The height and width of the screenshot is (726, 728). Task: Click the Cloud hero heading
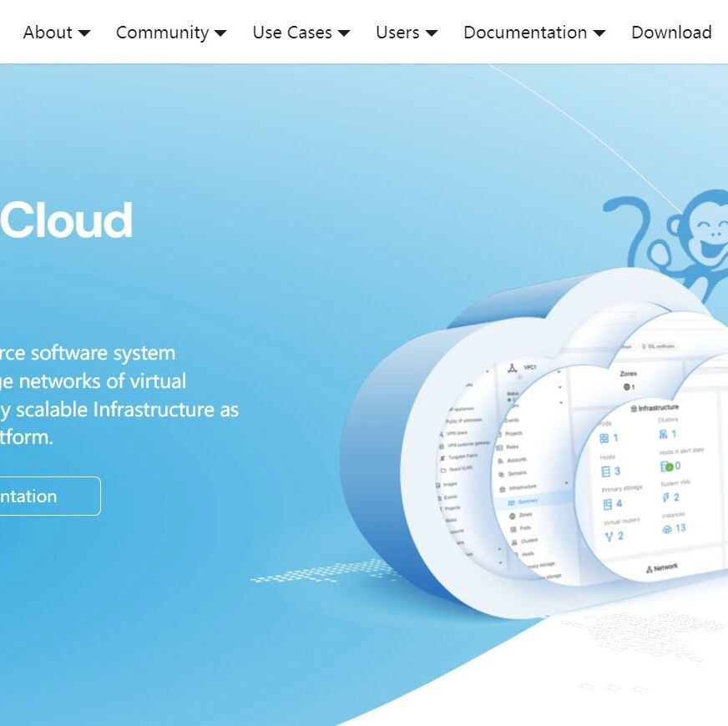[x=67, y=220]
